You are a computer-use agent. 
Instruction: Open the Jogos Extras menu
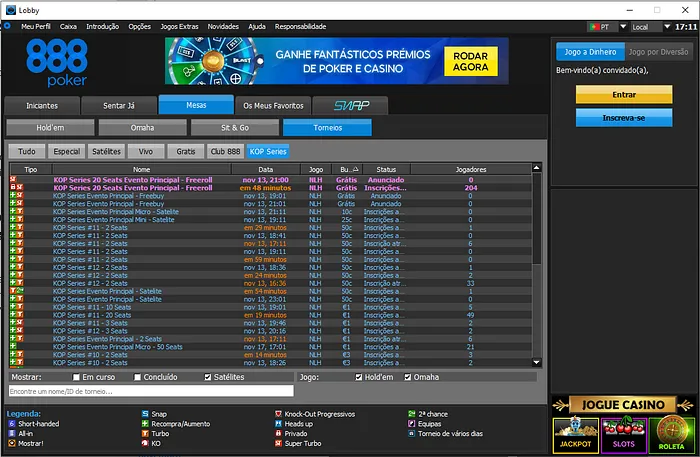179,27
